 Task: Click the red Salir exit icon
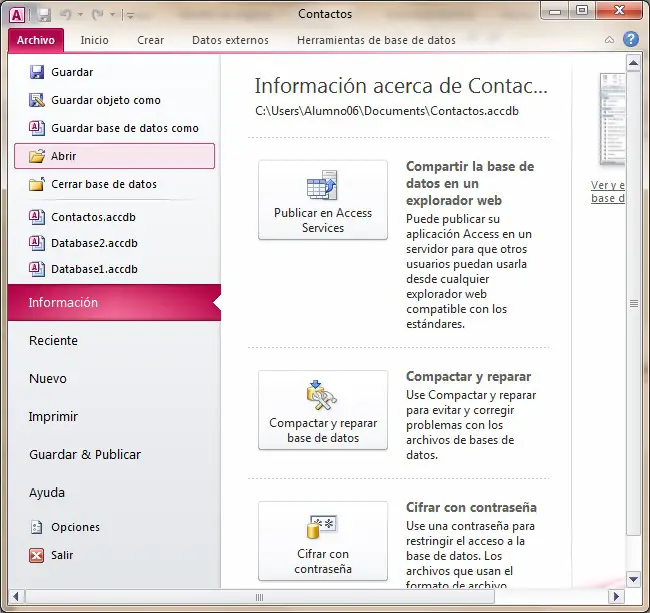(x=36, y=555)
